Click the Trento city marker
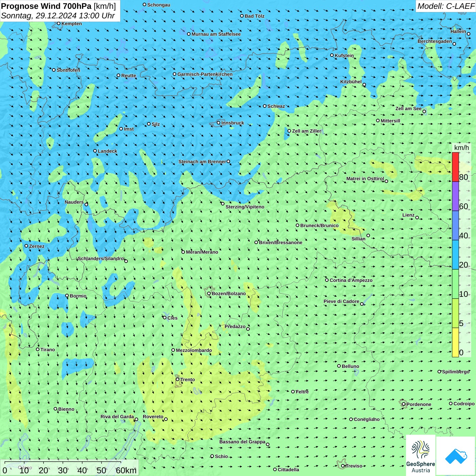Viewport: 476px width, 476px height. point(177,379)
